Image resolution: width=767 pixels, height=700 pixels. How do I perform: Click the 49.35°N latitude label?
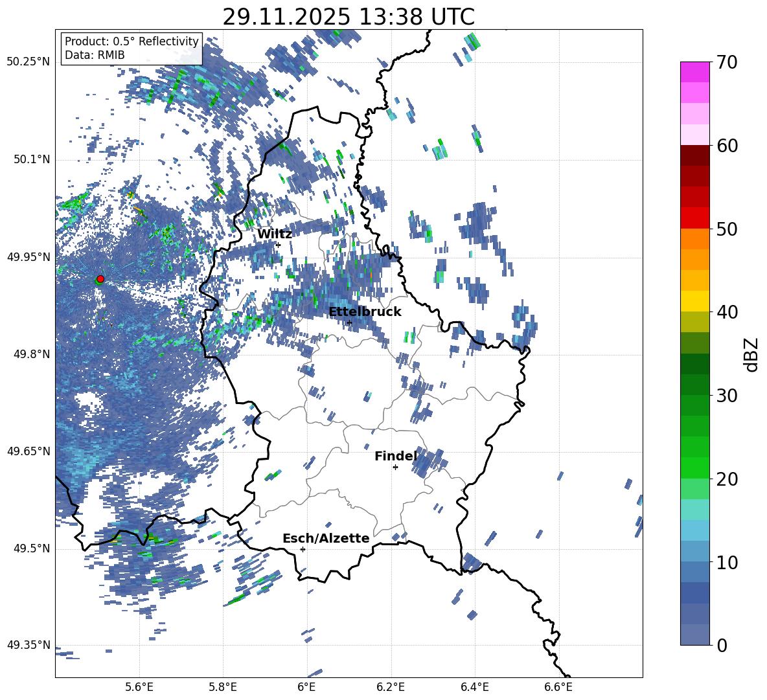29,645
